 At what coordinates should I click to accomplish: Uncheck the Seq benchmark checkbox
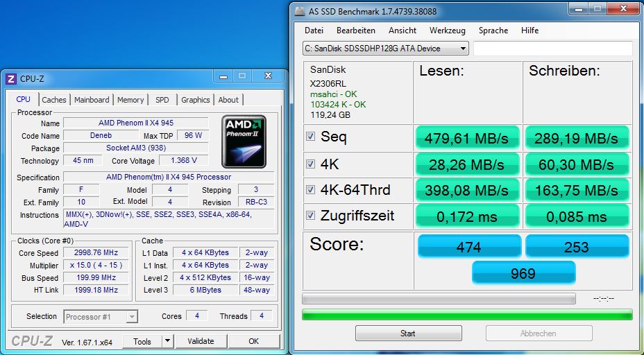click(x=310, y=137)
